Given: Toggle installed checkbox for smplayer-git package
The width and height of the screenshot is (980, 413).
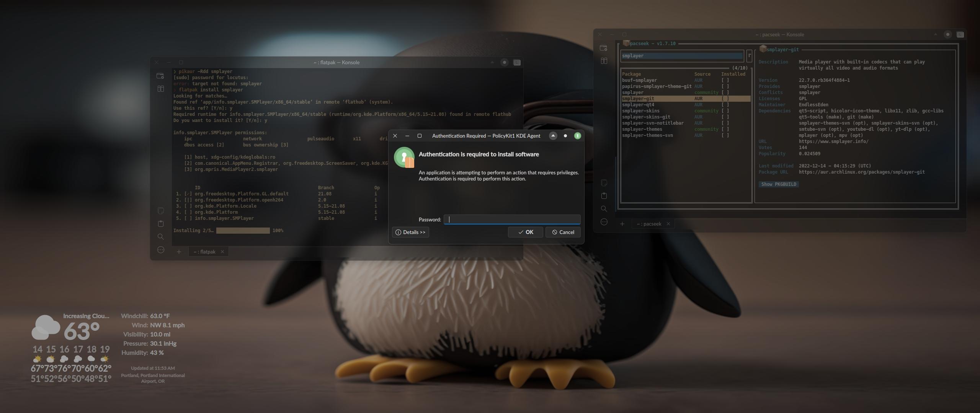Looking at the screenshot, I should pos(725,99).
